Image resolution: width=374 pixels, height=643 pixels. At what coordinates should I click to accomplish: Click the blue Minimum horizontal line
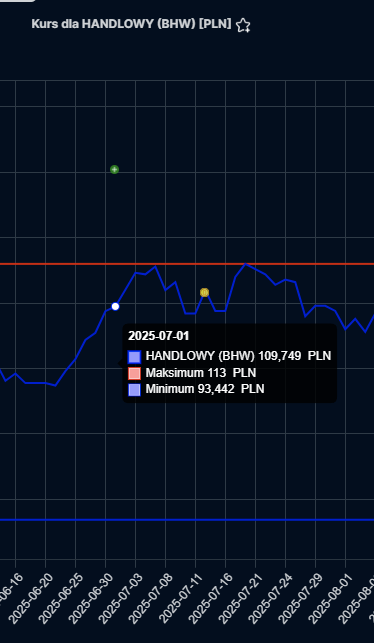[x=187, y=520]
